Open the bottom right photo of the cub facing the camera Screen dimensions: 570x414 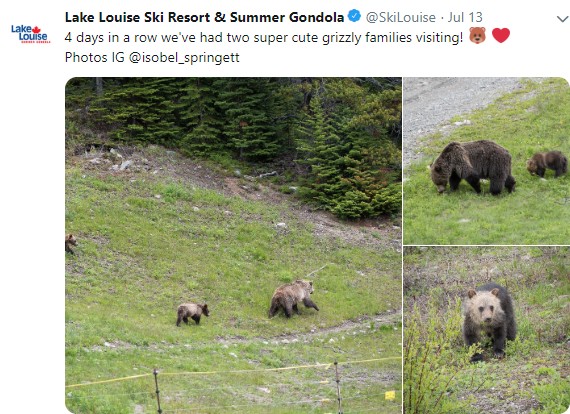tap(487, 330)
